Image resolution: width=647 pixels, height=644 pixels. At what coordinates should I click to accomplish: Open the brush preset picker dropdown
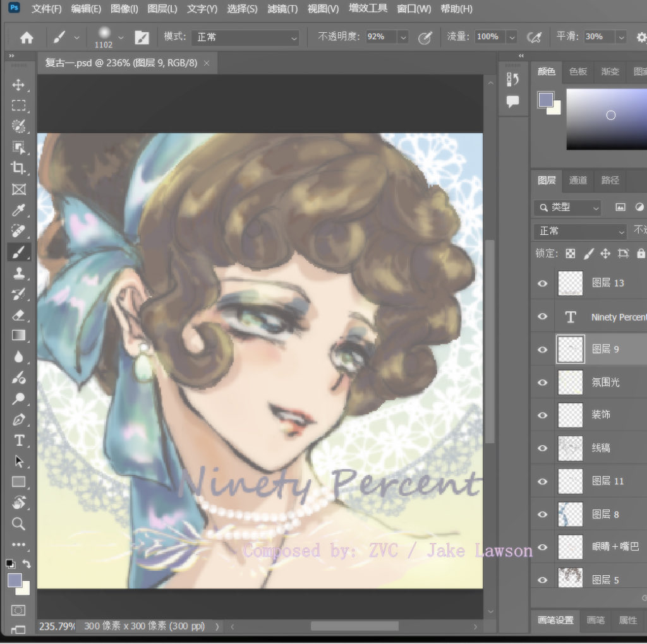pyautogui.click(x=121, y=37)
